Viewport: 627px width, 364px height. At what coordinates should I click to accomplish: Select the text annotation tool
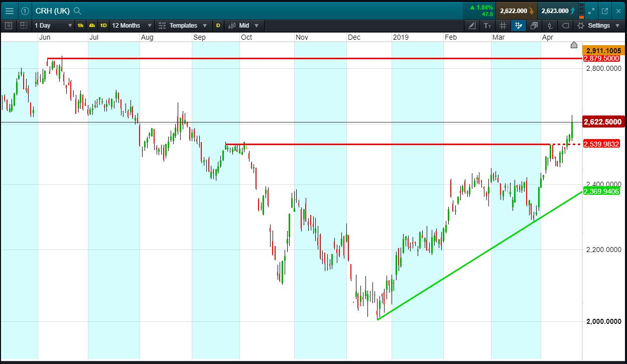pos(488,25)
